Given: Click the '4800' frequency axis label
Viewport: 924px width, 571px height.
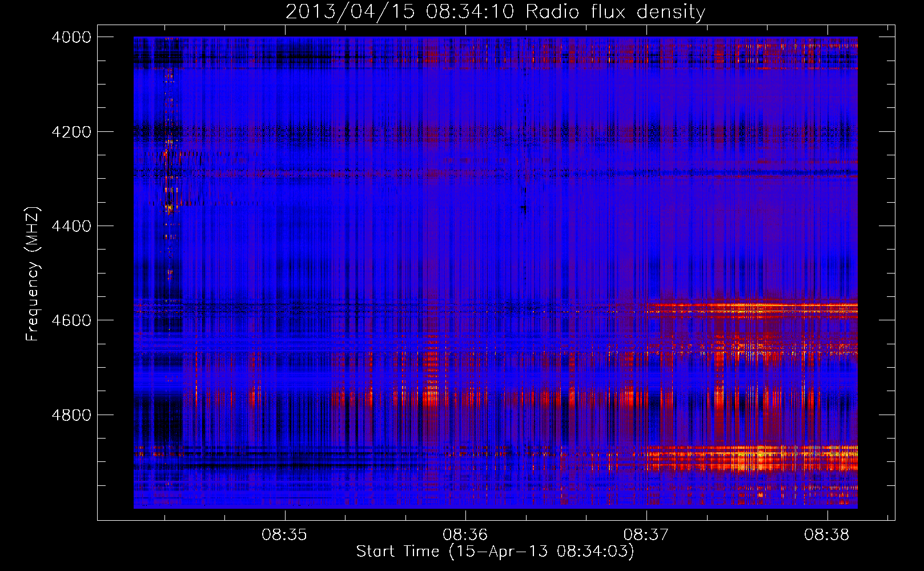Looking at the screenshot, I should tap(71, 415).
